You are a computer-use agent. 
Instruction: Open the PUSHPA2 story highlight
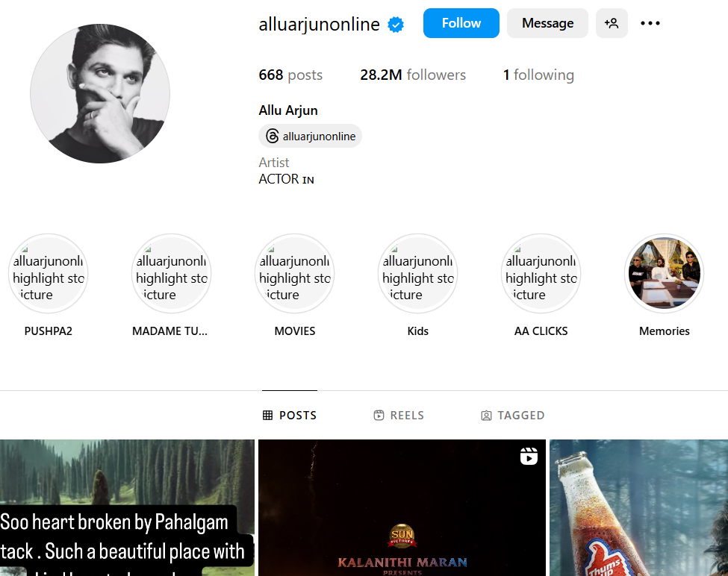[x=49, y=274]
